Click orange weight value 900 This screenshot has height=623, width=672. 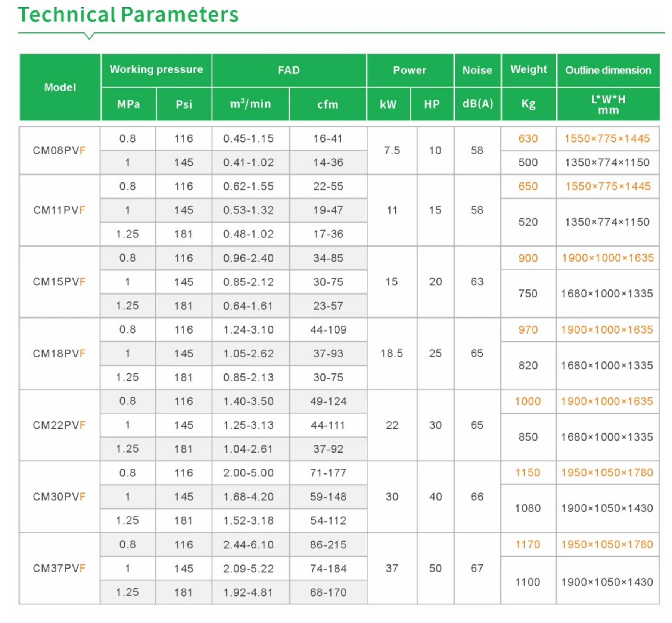(528, 258)
